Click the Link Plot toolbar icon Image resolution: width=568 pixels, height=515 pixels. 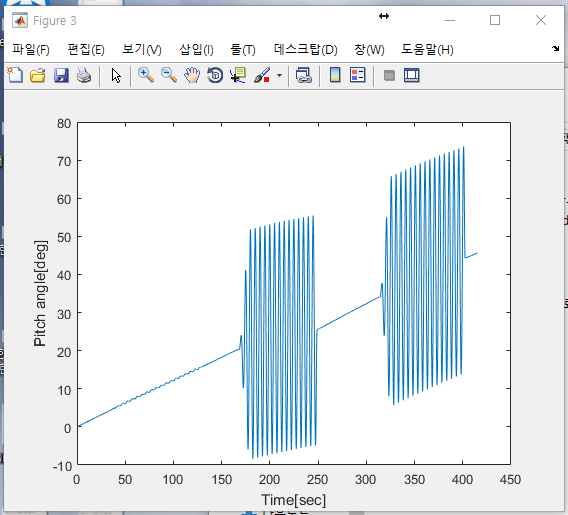(304, 75)
